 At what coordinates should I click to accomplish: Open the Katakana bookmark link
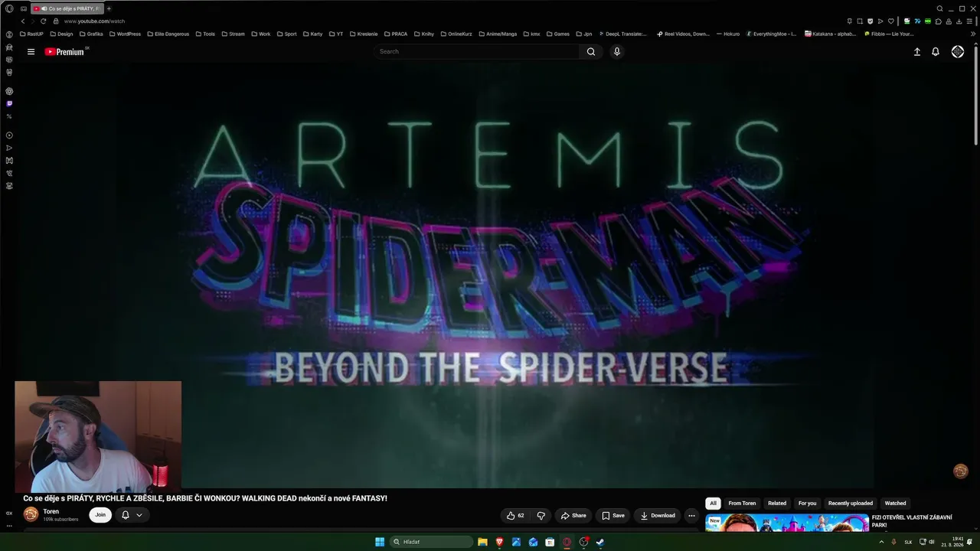pyautogui.click(x=831, y=34)
